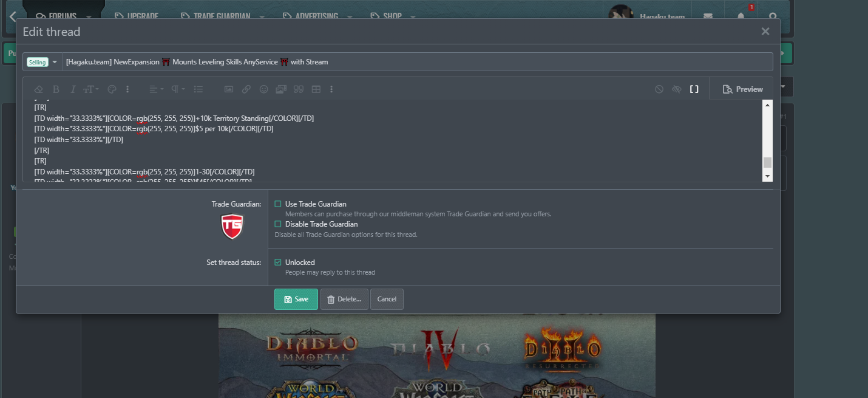Open the text color palette
Image resolution: width=868 pixels, height=398 pixels.
tap(112, 89)
